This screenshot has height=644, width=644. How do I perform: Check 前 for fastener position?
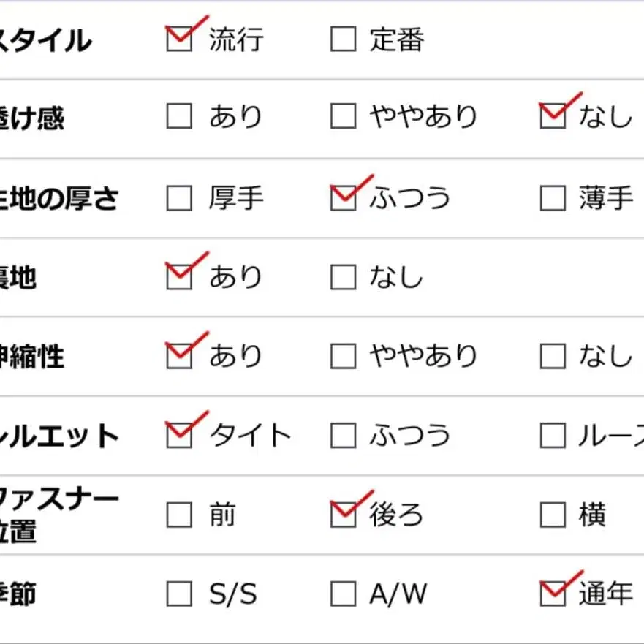179,515
